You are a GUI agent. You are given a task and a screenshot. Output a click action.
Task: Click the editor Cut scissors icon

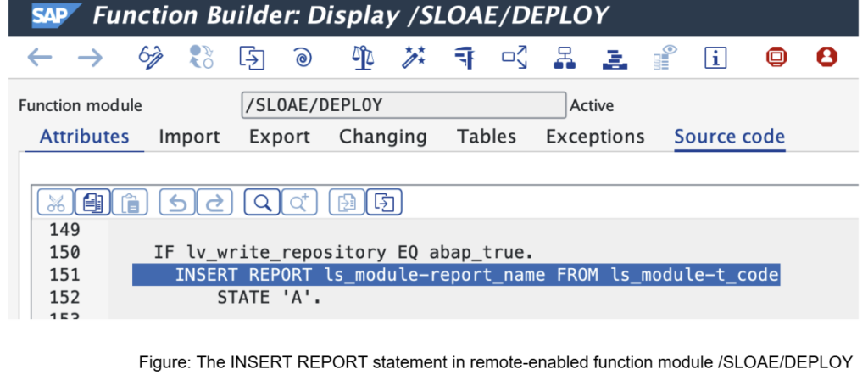pyautogui.click(x=55, y=202)
